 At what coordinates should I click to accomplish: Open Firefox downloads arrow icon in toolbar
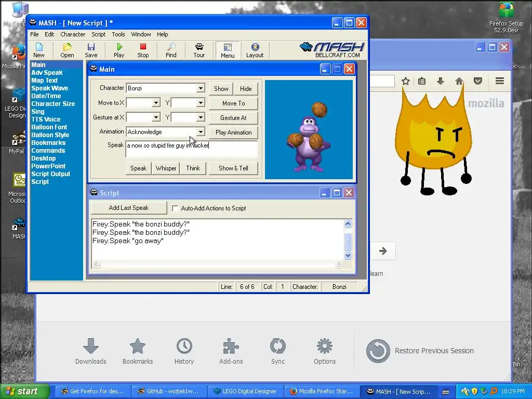point(441,81)
